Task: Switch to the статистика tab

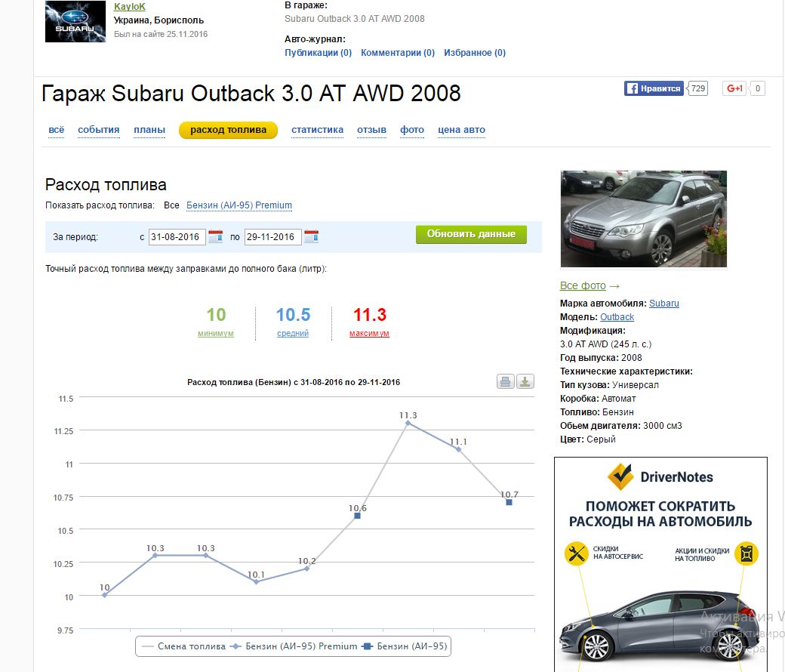Action: point(317,130)
